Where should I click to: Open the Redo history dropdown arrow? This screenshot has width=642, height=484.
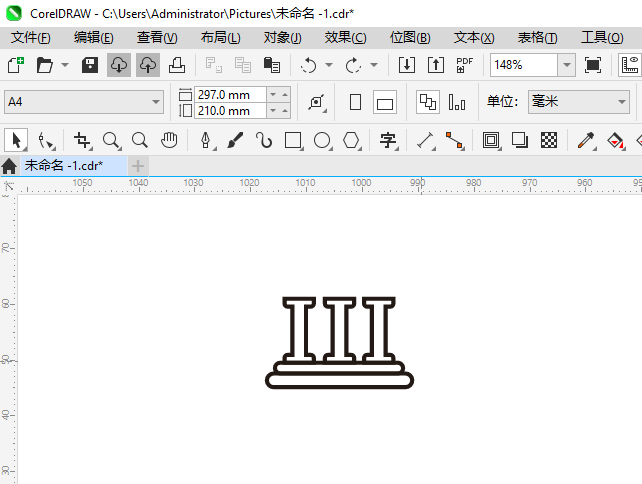[x=373, y=65]
